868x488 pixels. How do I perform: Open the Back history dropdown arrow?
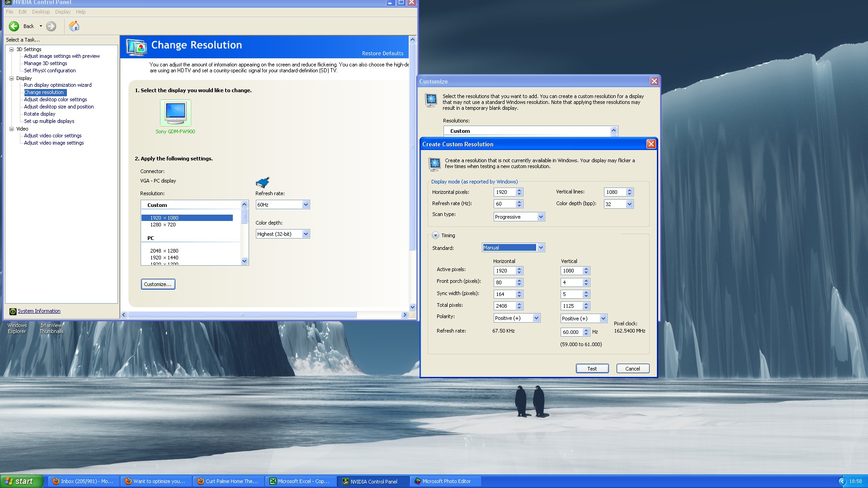pos(41,26)
